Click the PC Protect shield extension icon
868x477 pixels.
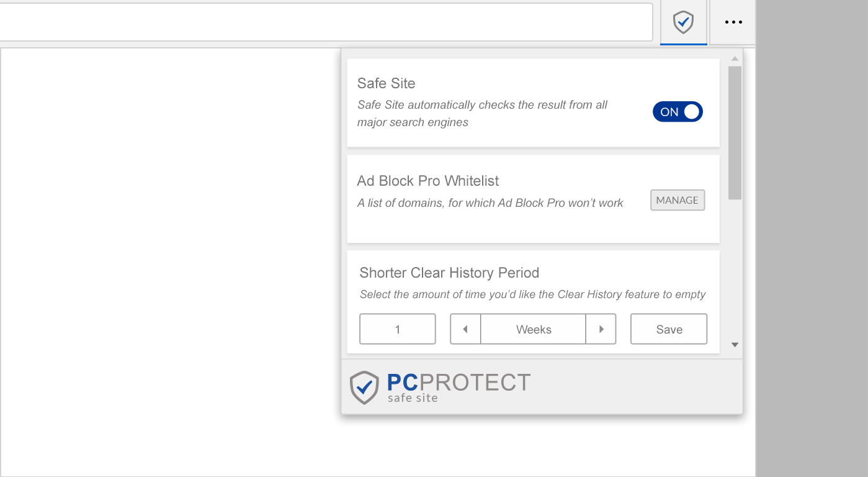683,23
